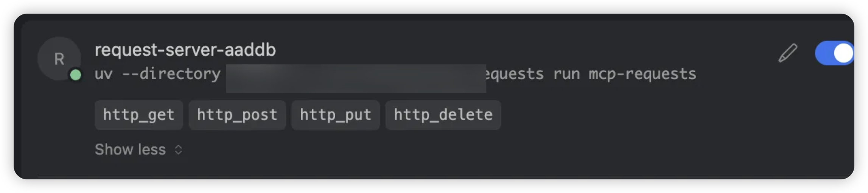
Task: Select the http_get tool chip
Action: pyautogui.click(x=139, y=115)
